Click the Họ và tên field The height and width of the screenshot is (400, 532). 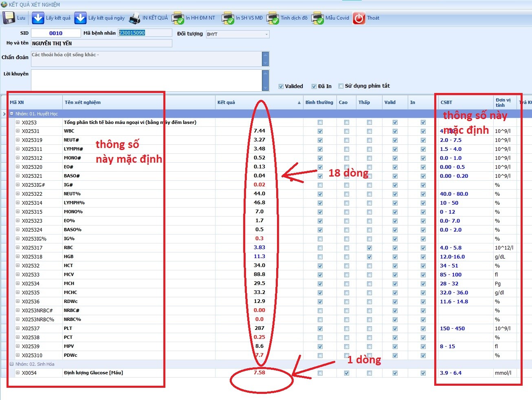101,43
